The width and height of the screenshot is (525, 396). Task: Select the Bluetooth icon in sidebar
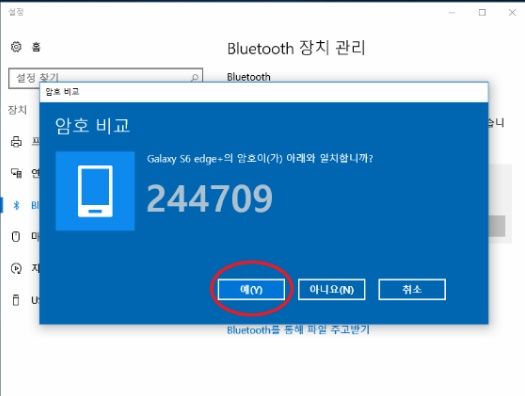tap(16, 205)
